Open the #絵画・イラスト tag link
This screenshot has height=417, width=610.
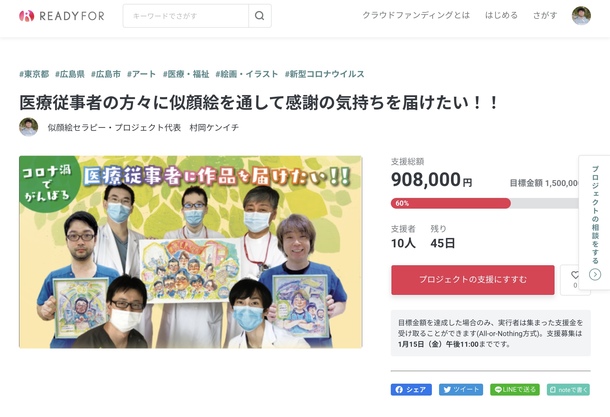(247, 74)
